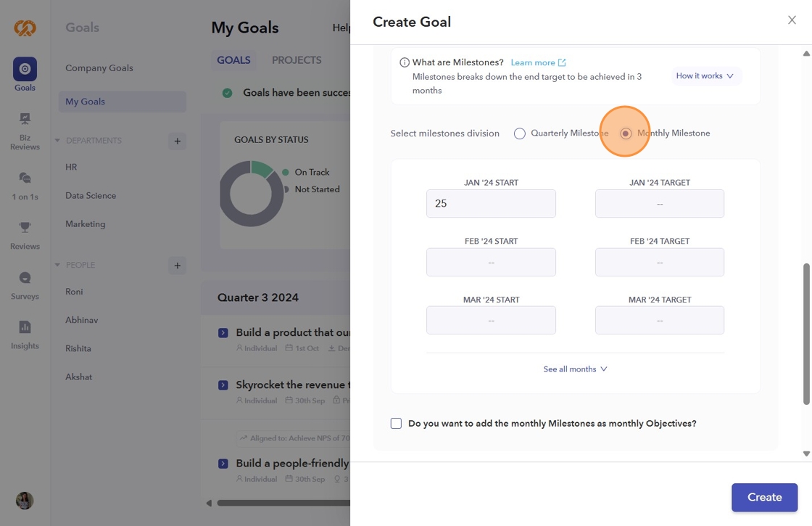Image resolution: width=812 pixels, height=526 pixels.
Task: Check the monthly Milestones as Objectives box
Action: [396, 424]
